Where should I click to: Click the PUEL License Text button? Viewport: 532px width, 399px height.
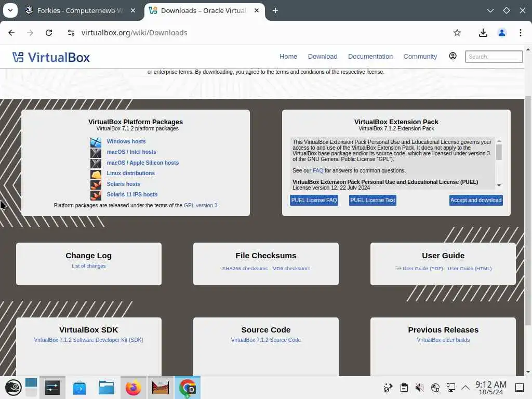[x=373, y=200]
